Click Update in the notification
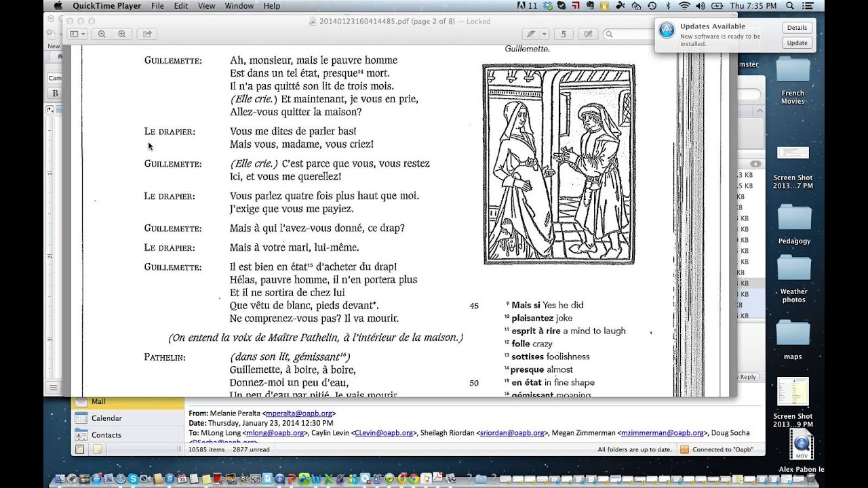 (797, 43)
